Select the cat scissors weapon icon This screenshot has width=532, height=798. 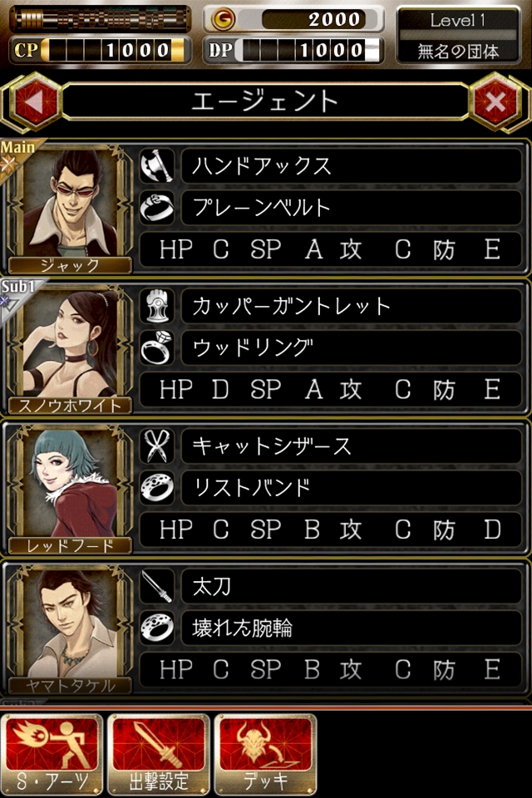(157, 446)
